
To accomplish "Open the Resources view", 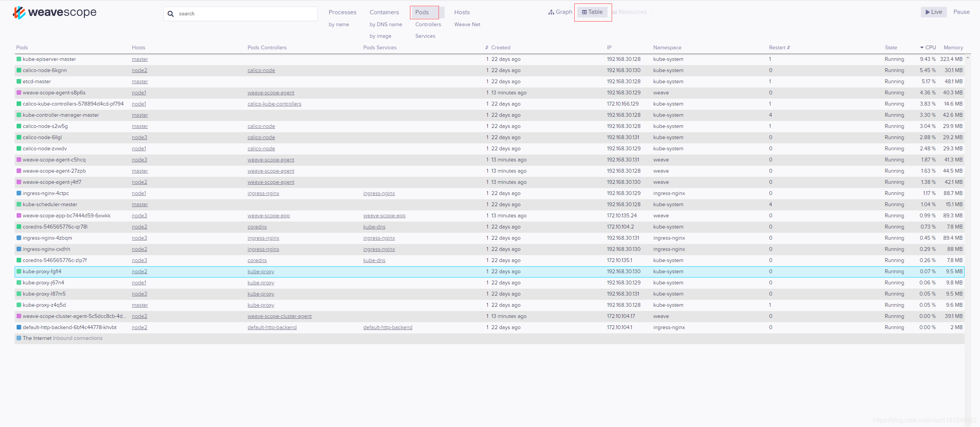I will tap(629, 12).
